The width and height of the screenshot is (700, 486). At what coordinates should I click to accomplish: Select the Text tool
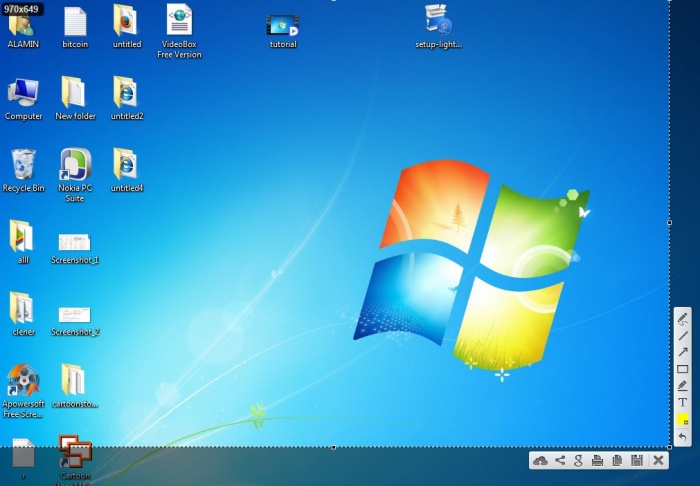(682, 403)
